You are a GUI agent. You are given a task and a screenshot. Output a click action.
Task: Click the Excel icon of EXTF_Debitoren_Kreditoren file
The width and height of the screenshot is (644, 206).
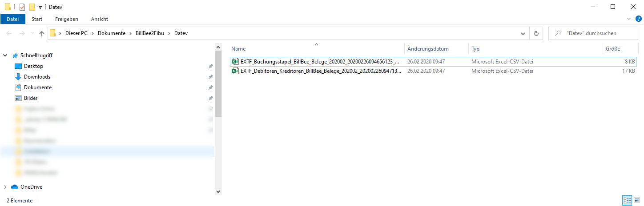pyautogui.click(x=235, y=71)
